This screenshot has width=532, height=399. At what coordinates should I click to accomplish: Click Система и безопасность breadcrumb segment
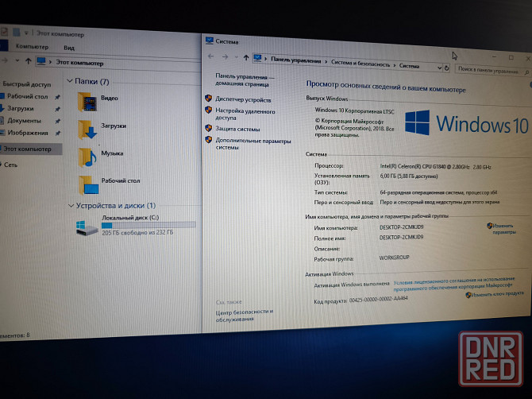click(360, 64)
